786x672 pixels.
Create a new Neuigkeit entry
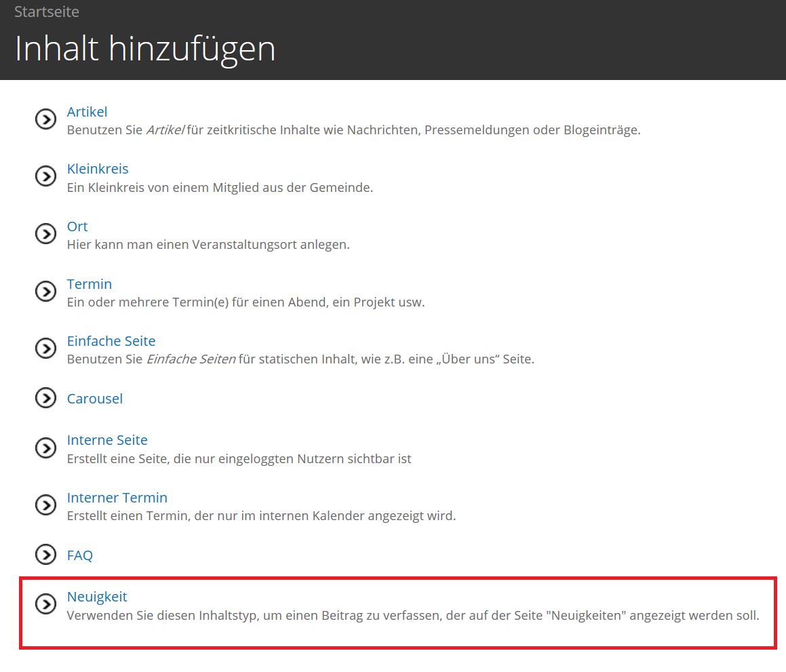pos(97,597)
